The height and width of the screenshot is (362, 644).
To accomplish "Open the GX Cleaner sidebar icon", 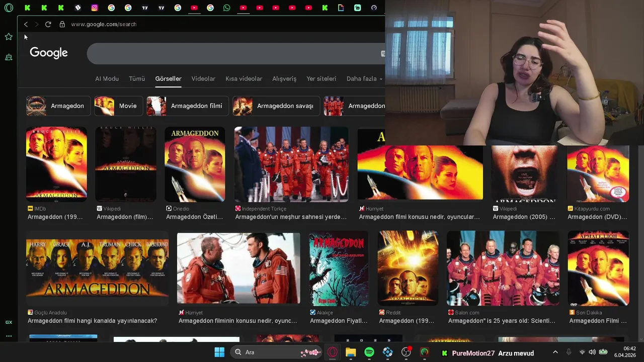I will [9, 57].
